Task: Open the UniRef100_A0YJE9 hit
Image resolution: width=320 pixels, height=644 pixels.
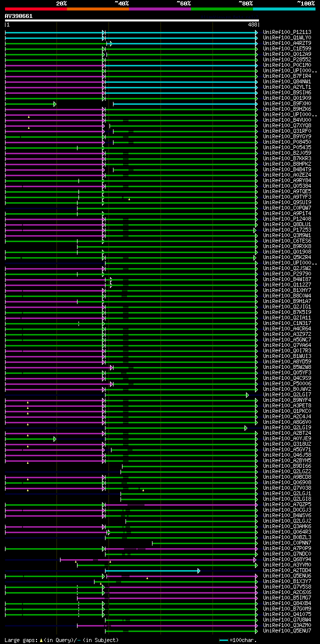Action: (x=287, y=438)
